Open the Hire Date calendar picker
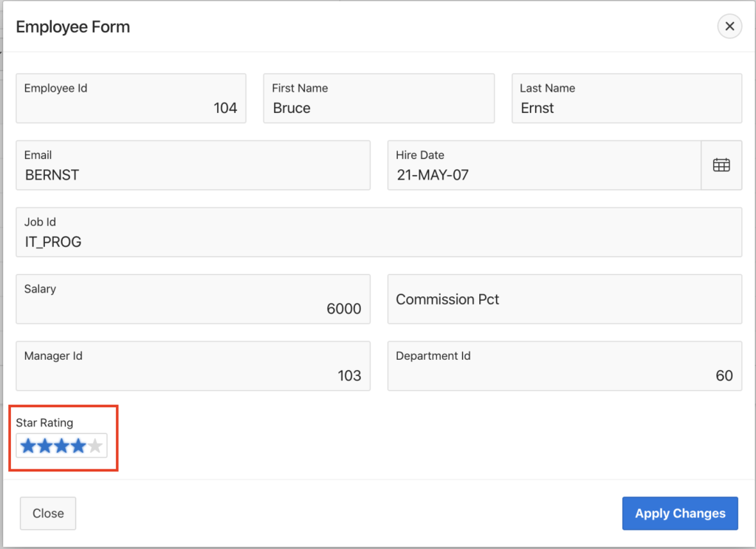 pos(721,165)
